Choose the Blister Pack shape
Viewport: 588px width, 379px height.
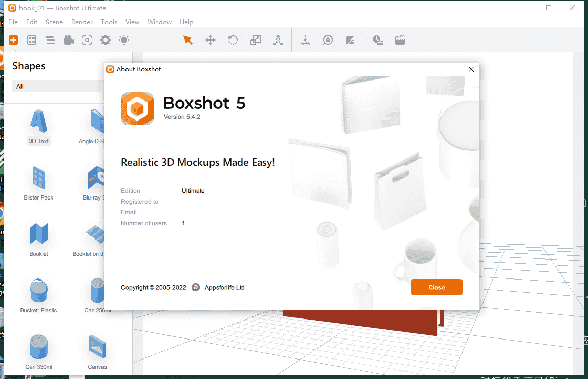tap(39, 183)
